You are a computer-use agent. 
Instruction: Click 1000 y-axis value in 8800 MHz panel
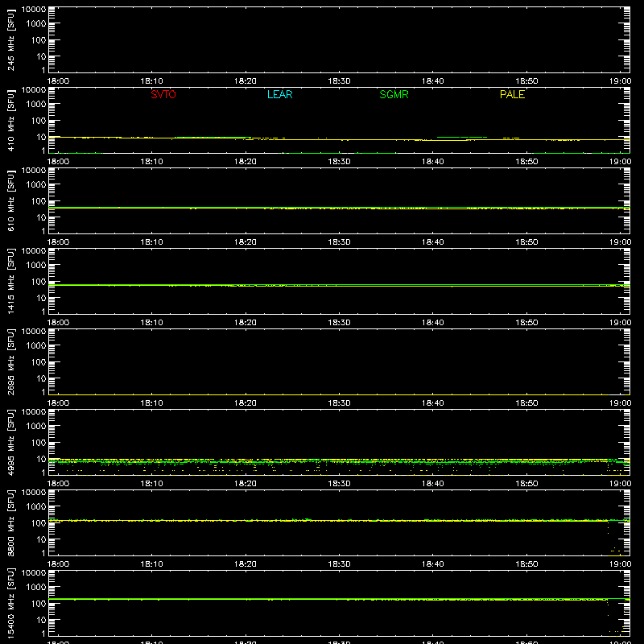(x=36, y=507)
